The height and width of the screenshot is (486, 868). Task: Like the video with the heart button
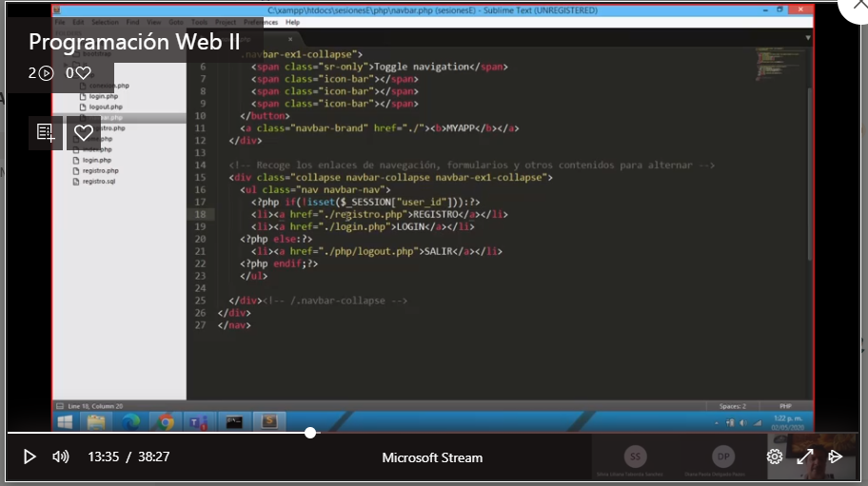(84, 132)
